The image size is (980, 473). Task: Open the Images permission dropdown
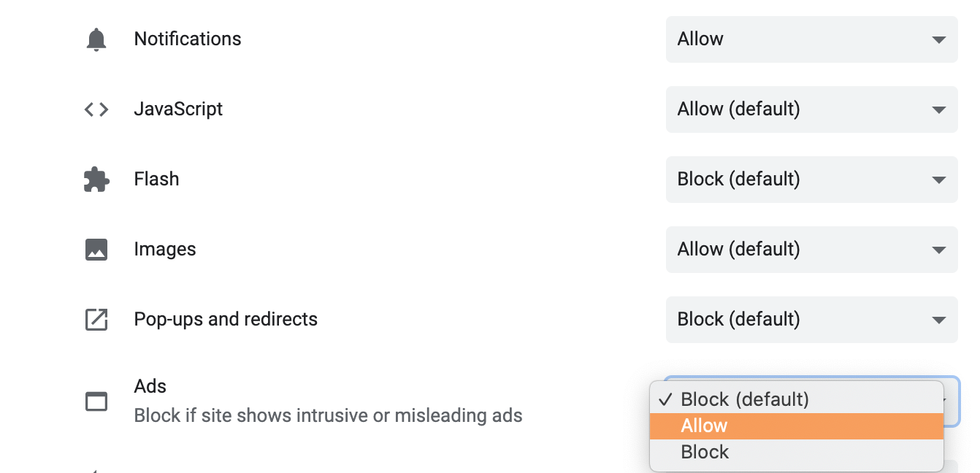point(811,250)
